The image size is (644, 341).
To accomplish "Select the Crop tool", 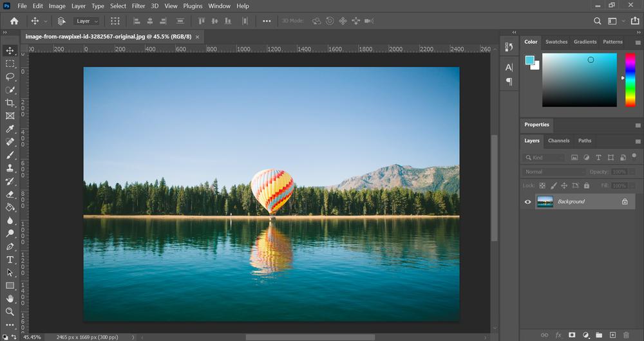I will pyautogui.click(x=10, y=103).
